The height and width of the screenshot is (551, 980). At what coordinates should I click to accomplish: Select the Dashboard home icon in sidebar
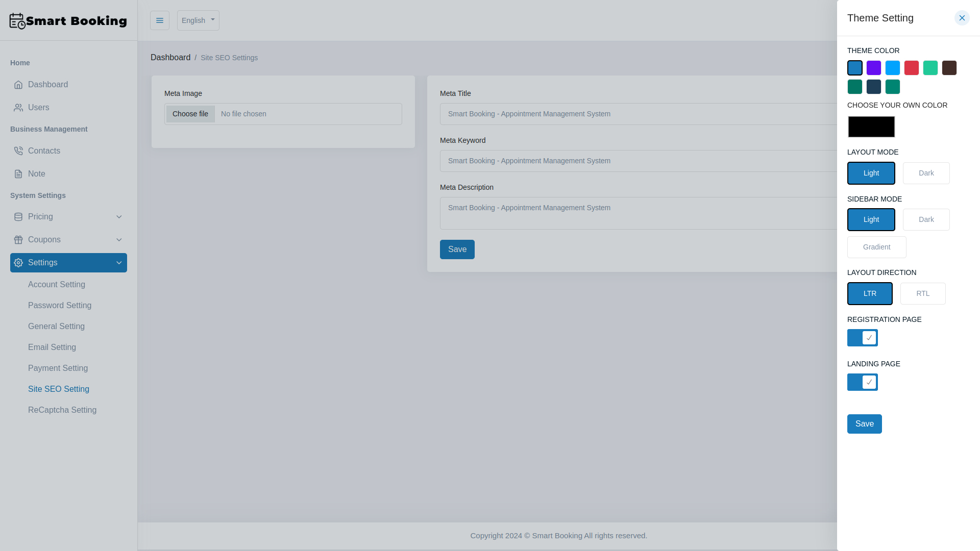click(18, 84)
